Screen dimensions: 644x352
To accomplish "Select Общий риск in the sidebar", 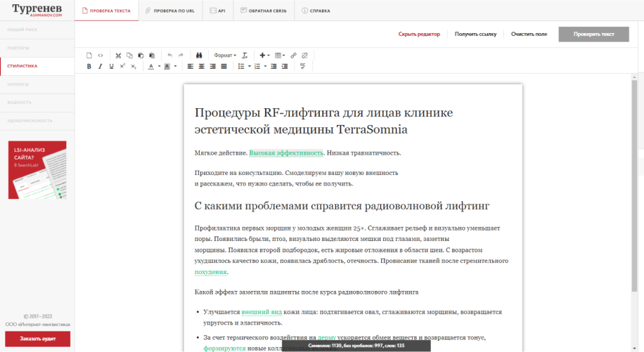I will pos(37,30).
